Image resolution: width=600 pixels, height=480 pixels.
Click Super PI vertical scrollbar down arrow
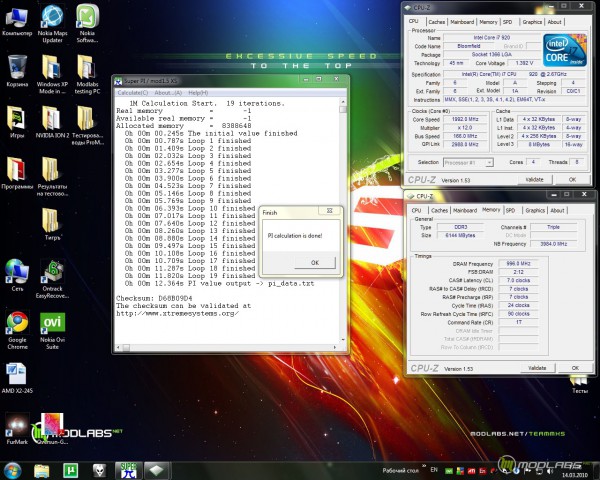(x=343, y=340)
